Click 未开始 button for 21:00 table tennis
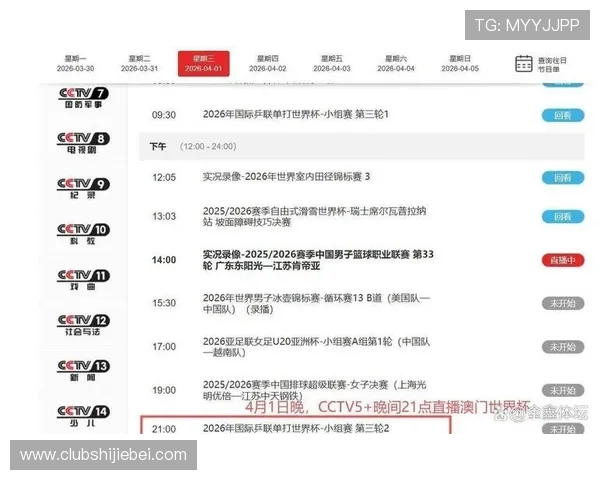The image size is (600, 480). tap(563, 429)
